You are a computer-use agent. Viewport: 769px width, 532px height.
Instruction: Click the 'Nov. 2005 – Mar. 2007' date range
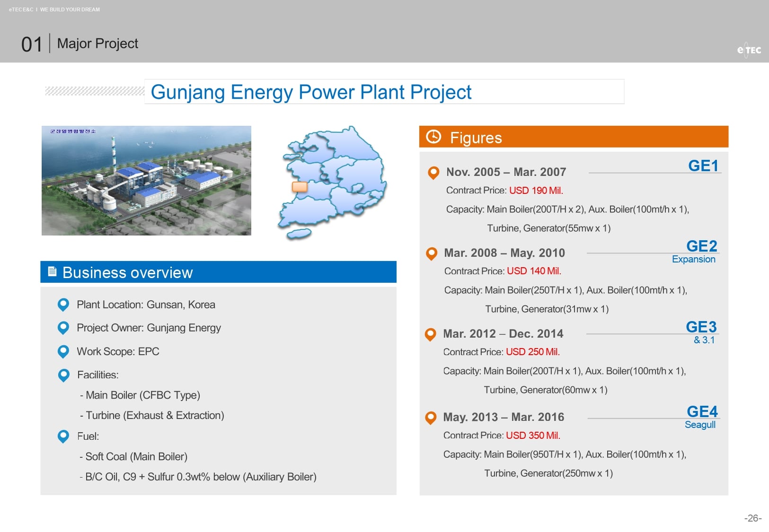pos(506,172)
